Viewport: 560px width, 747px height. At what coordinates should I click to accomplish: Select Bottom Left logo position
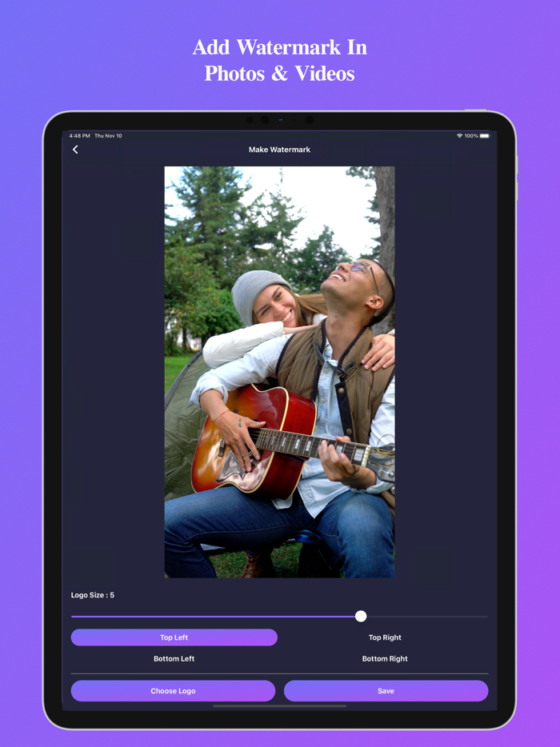(174, 658)
